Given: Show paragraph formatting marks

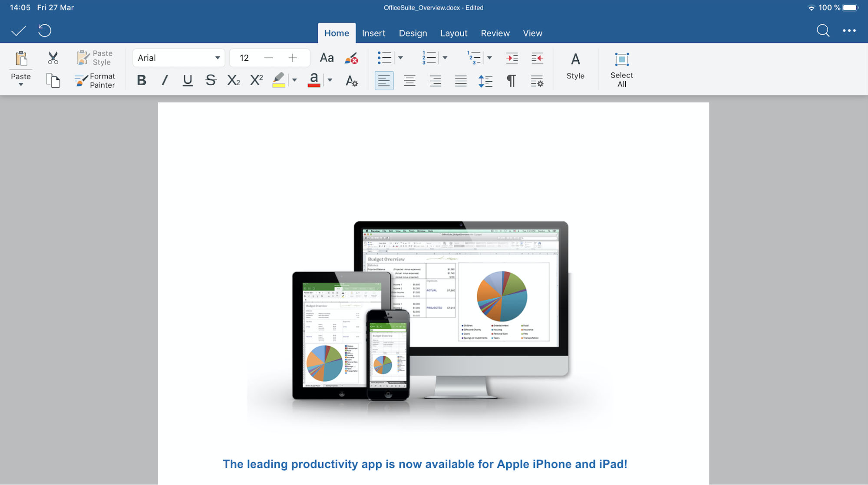Looking at the screenshot, I should click(512, 81).
